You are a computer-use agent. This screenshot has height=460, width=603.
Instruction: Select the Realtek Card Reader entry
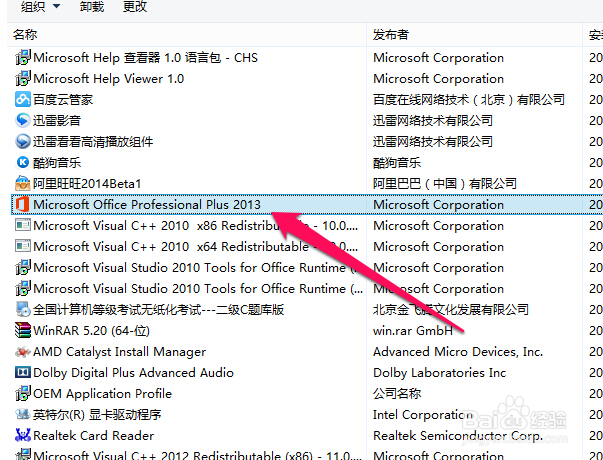94,435
